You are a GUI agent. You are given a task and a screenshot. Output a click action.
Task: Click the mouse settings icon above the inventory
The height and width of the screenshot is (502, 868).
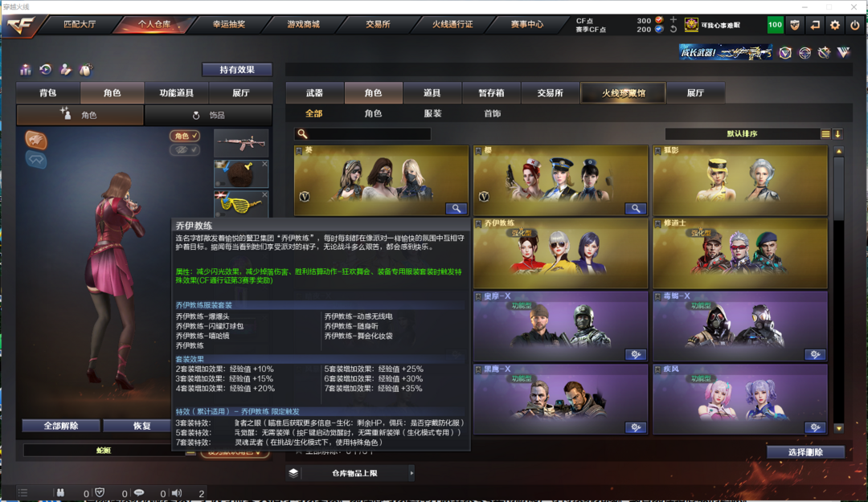pos(85,69)
